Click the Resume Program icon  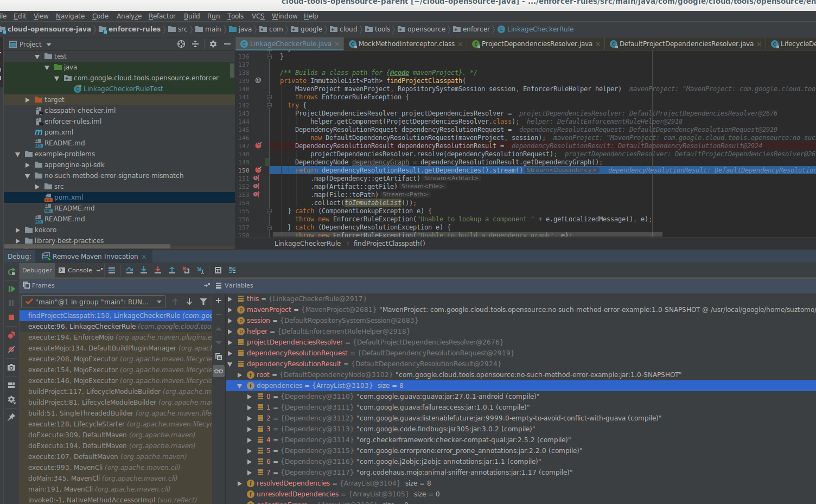pos(11,288)
